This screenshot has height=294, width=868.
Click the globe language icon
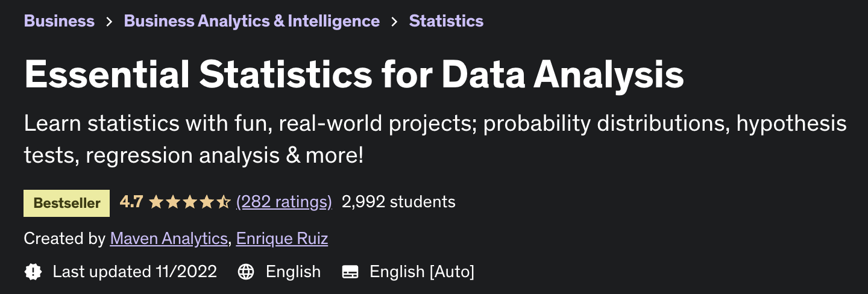point(246,272)
